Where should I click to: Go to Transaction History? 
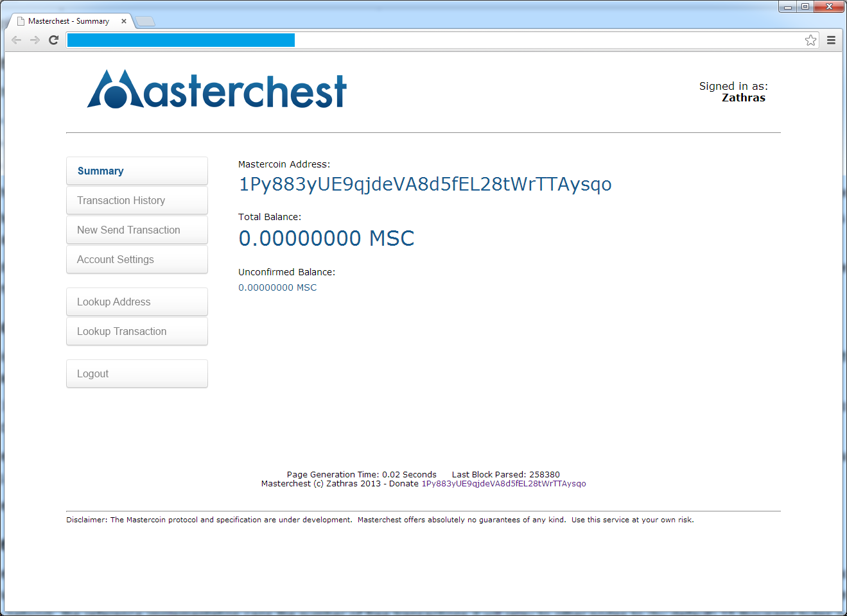pyautogui.click(x=137, y=200)
